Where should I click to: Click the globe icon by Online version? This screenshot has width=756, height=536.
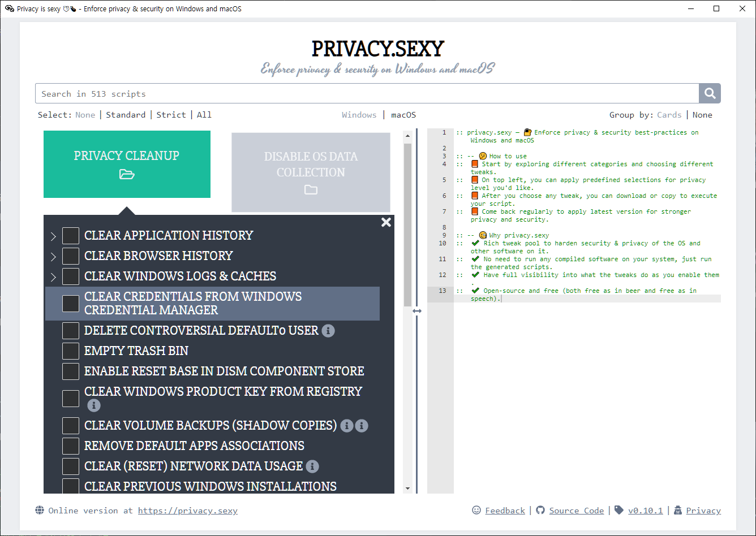pyautogui.click(x=40, y=510)
